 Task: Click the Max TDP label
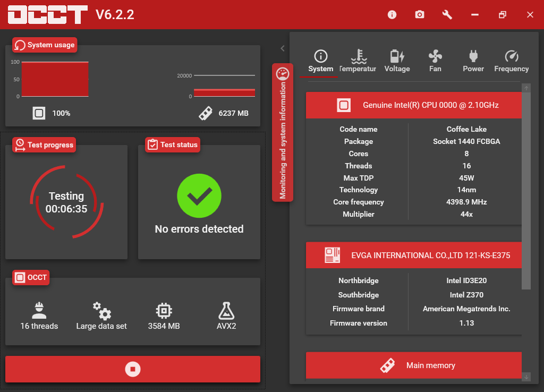[x=359, y=178]
